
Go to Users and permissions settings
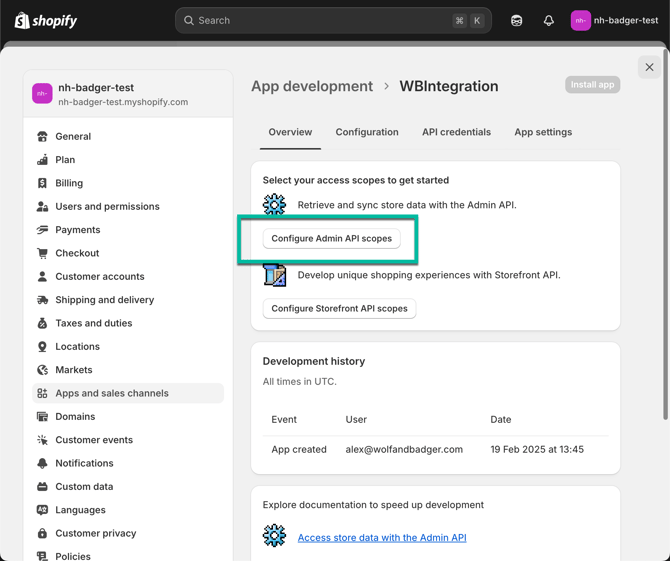coord(128,206)
